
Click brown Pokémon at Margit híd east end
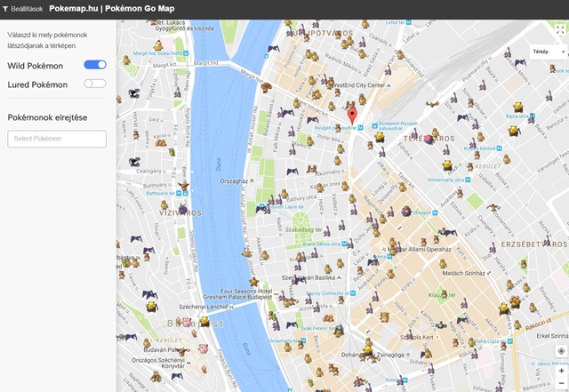coord(266,87)
